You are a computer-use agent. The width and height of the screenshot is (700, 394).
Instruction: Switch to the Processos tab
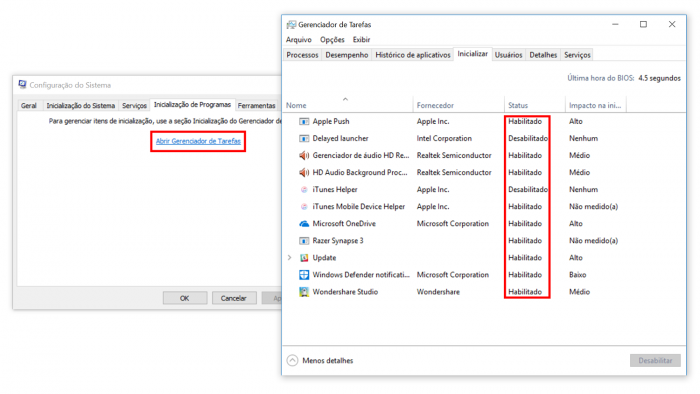click(302, 55)
